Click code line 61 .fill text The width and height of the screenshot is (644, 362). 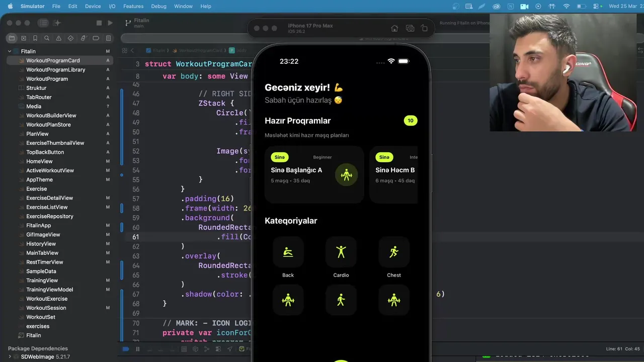[233, 237]
